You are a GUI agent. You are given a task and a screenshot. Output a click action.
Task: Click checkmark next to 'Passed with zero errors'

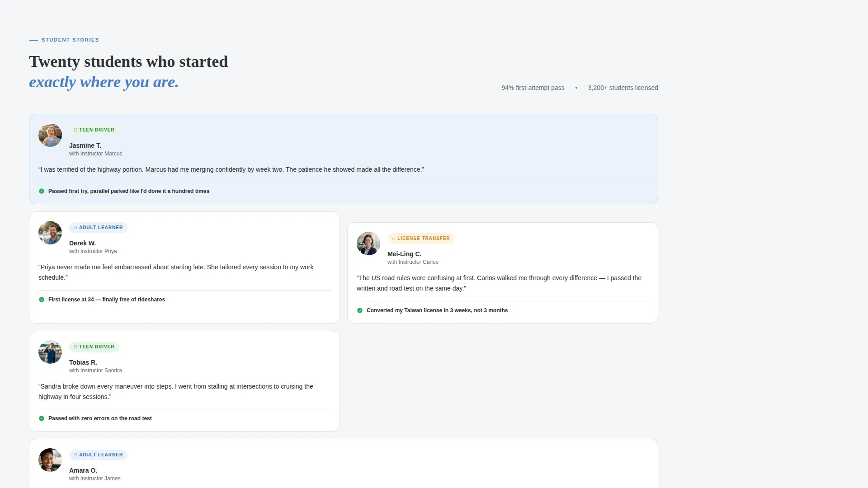pyautogui.click(x=42, y=418)
